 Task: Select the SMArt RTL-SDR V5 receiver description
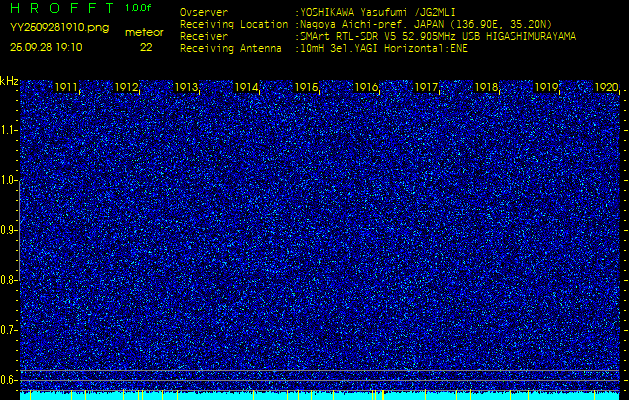438,37
